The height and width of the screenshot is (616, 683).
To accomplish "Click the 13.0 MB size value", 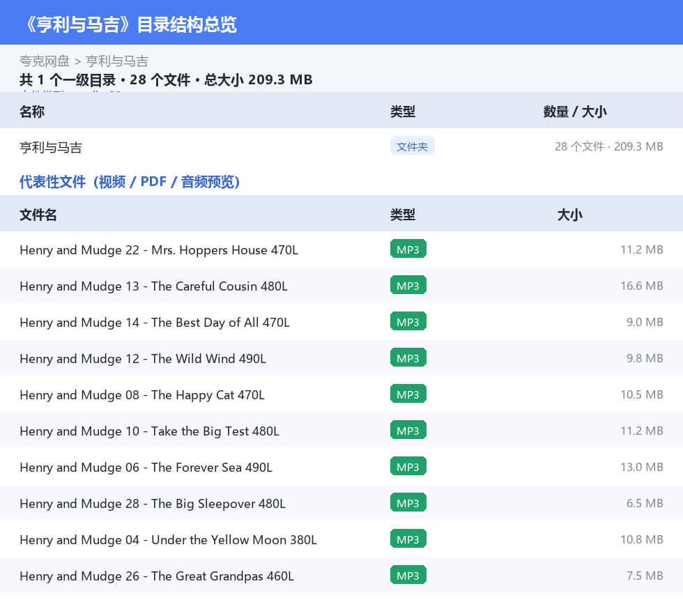I will [642, 467].
